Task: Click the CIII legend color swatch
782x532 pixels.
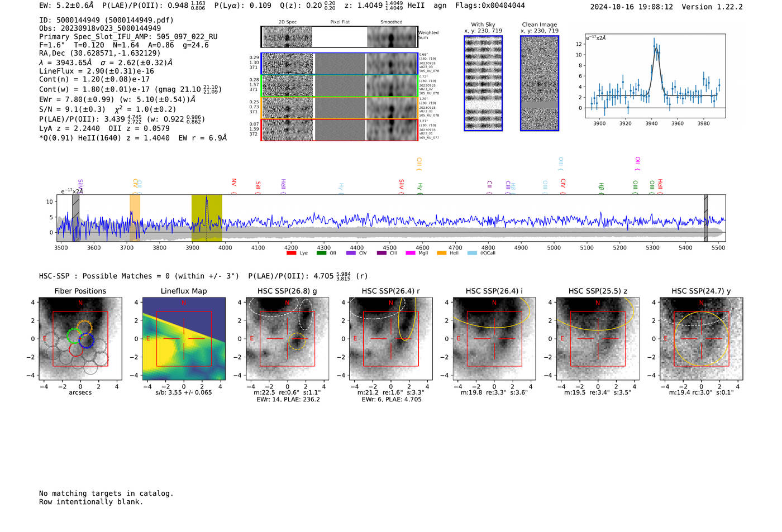Action: click(x=382, y=253)
